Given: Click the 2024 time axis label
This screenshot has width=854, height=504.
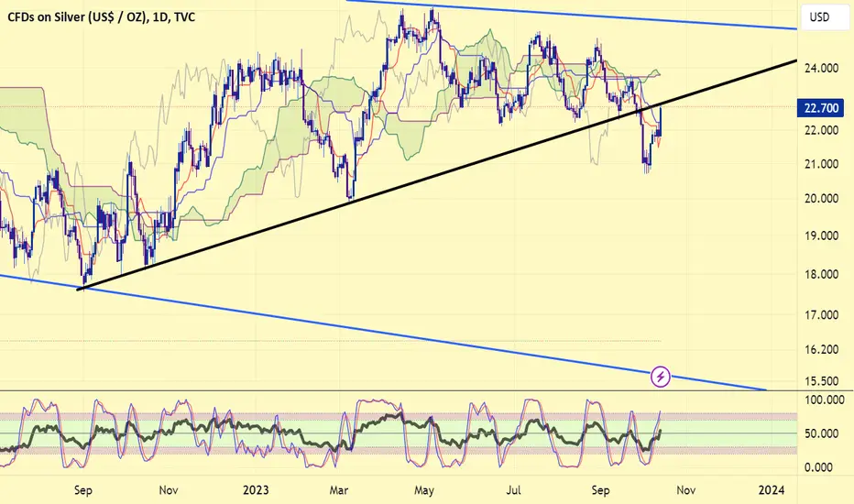Looking at the screenshot, I should pos(772,490).
